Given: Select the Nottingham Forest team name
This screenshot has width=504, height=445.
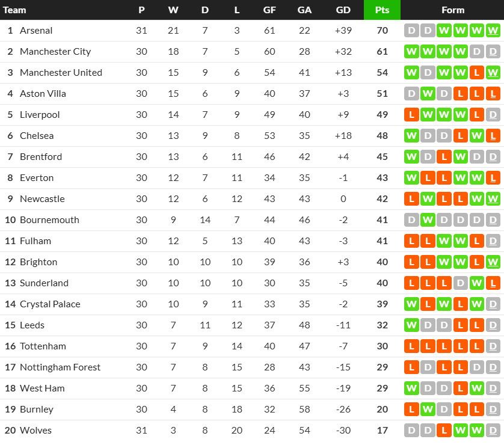Looking at the screenshot, I should [x=60, y=367].
